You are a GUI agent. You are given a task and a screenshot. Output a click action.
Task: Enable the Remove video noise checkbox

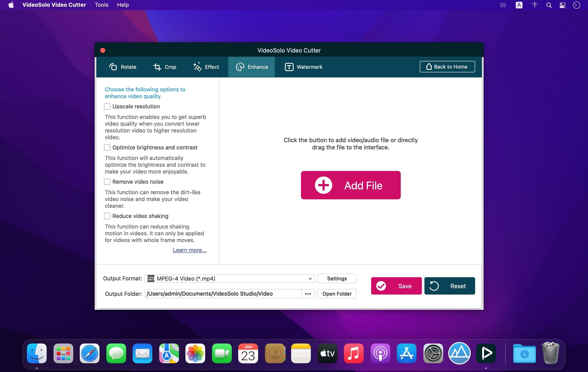[107, 182]
